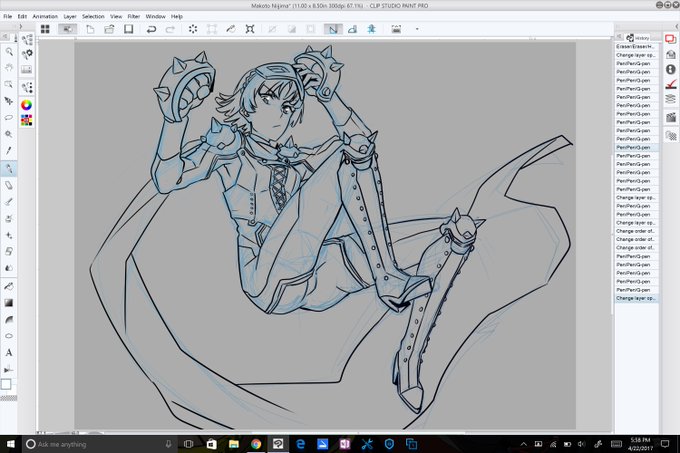
Task: Open the Edit menu
Action: [22, 16]
